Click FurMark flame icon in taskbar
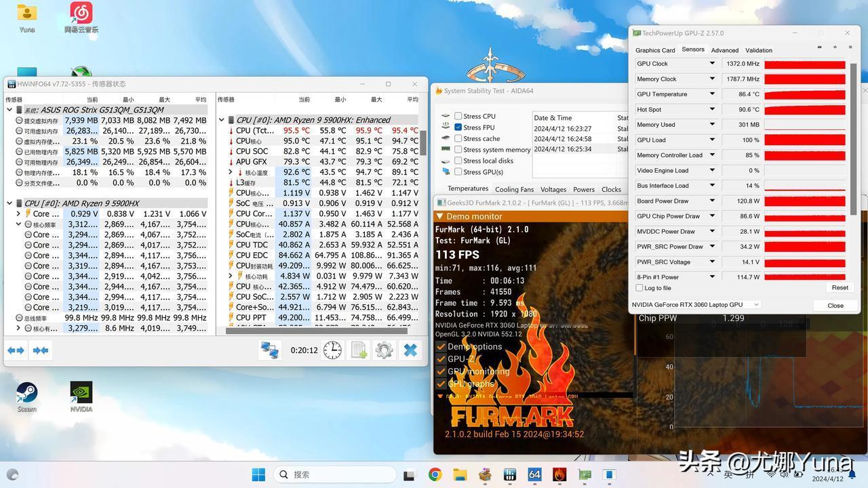The height and width of the screenshot is (488, 868). (559, 474)
